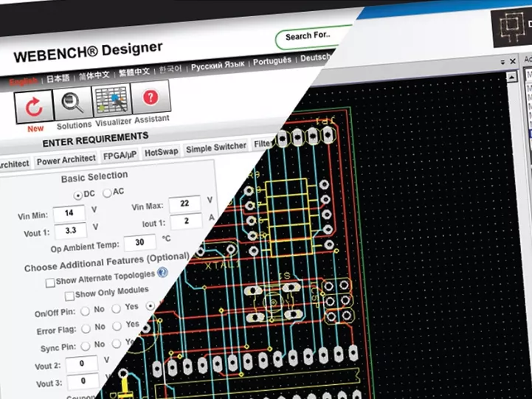Set On/Off Pin to No
This screenshot has width=532, height=399.
(x=85, y=311)
